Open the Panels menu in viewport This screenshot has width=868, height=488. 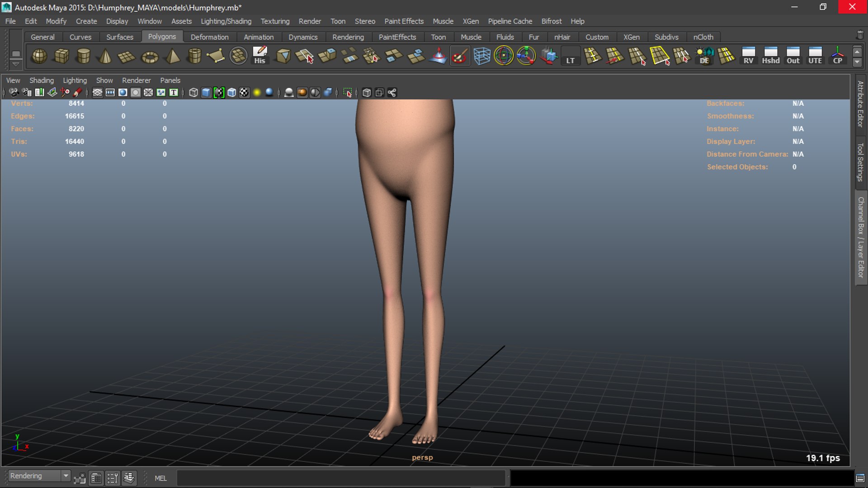tap(170, 80)
